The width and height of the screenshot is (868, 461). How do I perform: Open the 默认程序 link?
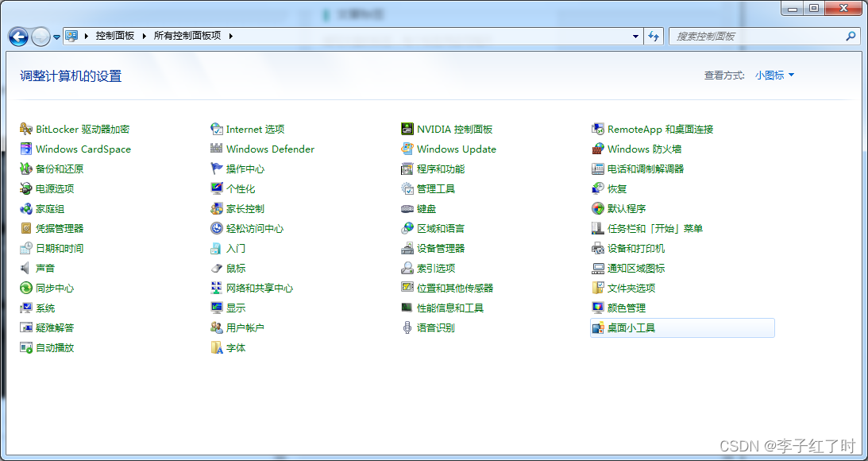[627, 209]
